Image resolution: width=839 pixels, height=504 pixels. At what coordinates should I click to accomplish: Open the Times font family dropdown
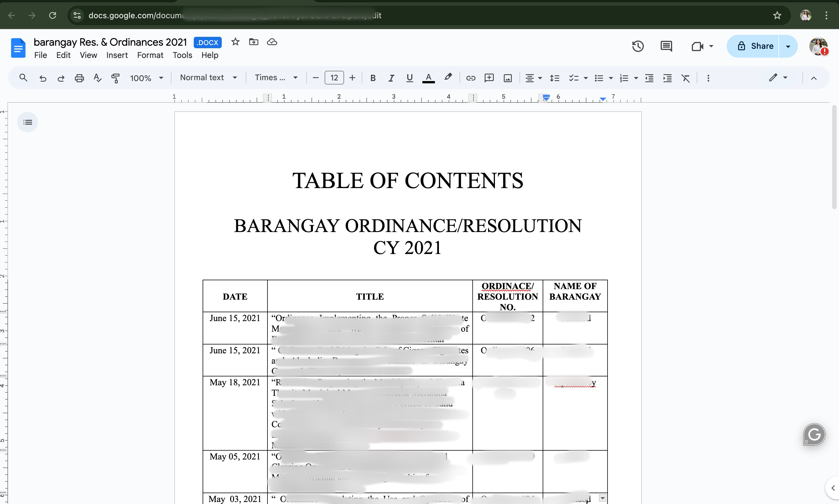[276, 78]
